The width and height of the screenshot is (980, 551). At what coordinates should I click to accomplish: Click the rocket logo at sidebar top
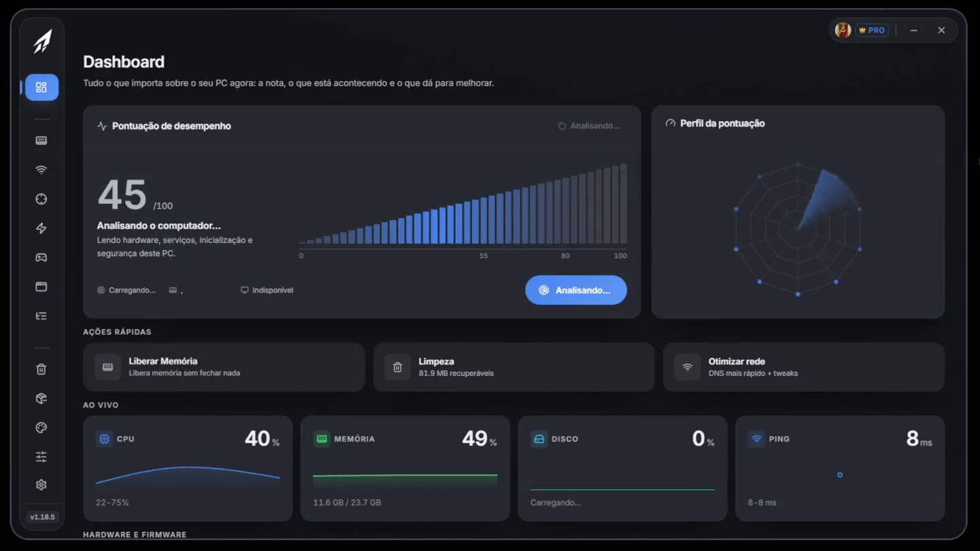[42, 42]
